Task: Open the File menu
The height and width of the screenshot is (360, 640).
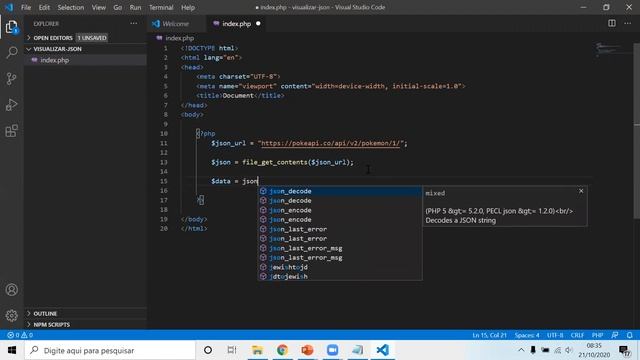Action: [x=26, y=7]
